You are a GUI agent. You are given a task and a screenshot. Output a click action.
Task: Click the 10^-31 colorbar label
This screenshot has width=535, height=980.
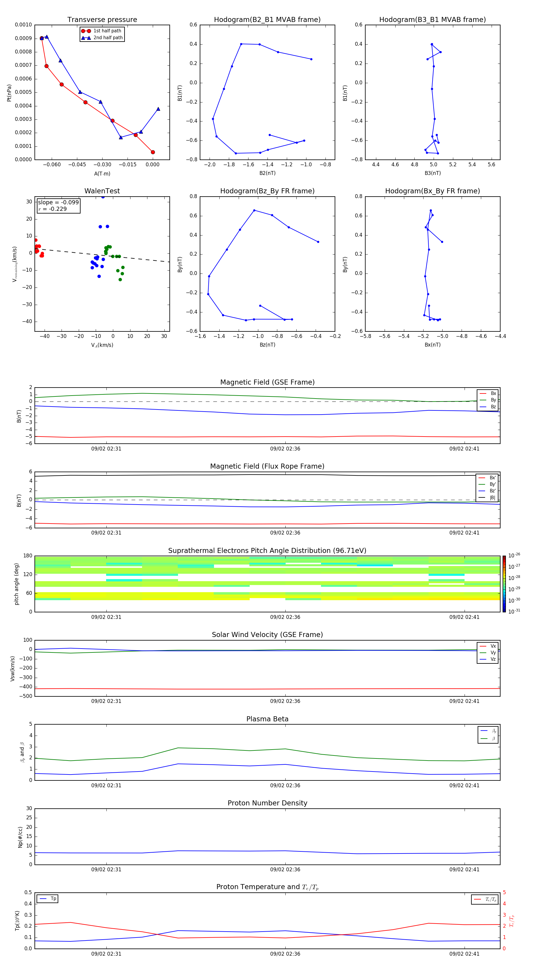pyautogui.click(x=514, y=611)
